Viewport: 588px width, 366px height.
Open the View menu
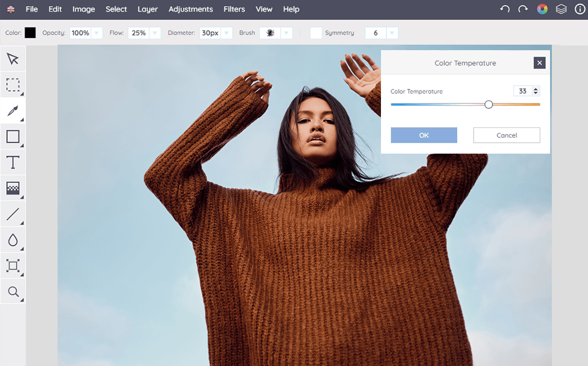click(x=263, y=9)
